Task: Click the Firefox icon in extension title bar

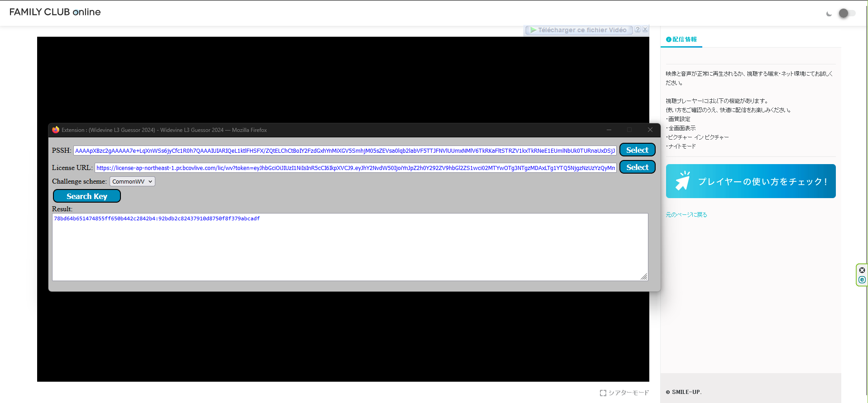Action: [x=56, y=130]
